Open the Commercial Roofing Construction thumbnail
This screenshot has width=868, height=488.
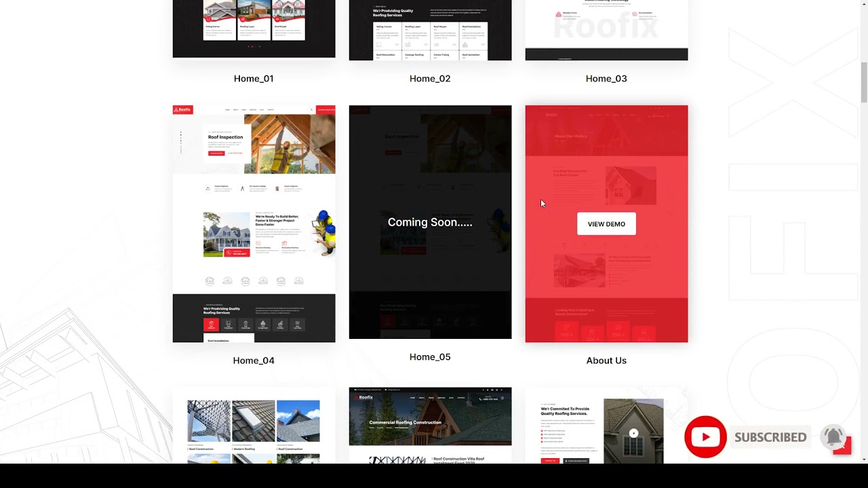point(430,426)
